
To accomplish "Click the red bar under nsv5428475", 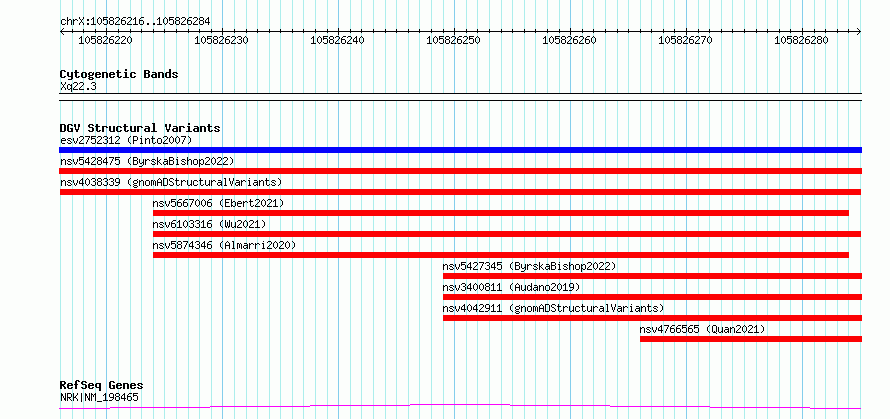I will coord(460,171).
